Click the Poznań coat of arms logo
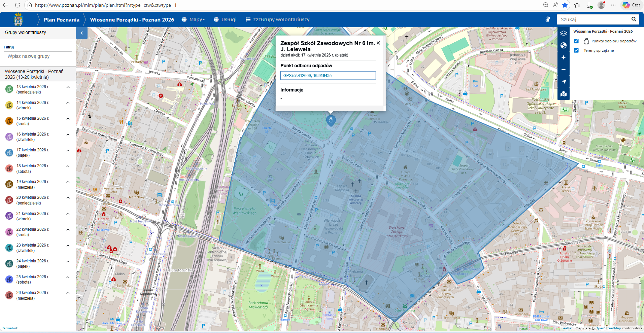 18,20
